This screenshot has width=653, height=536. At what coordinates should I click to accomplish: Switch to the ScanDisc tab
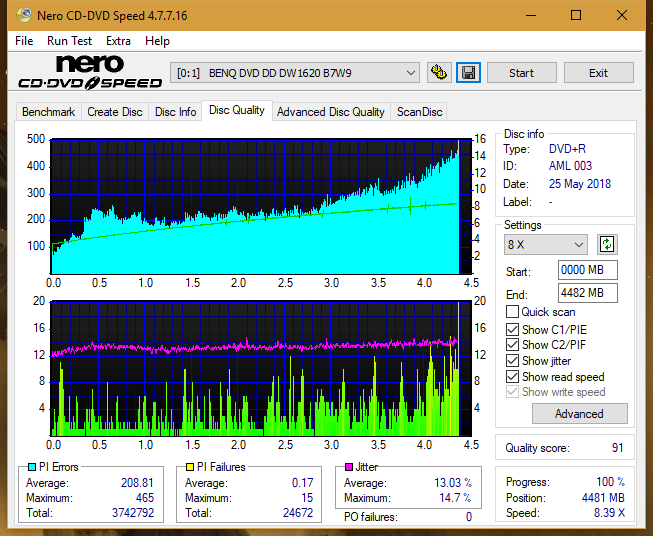[419, 112]
